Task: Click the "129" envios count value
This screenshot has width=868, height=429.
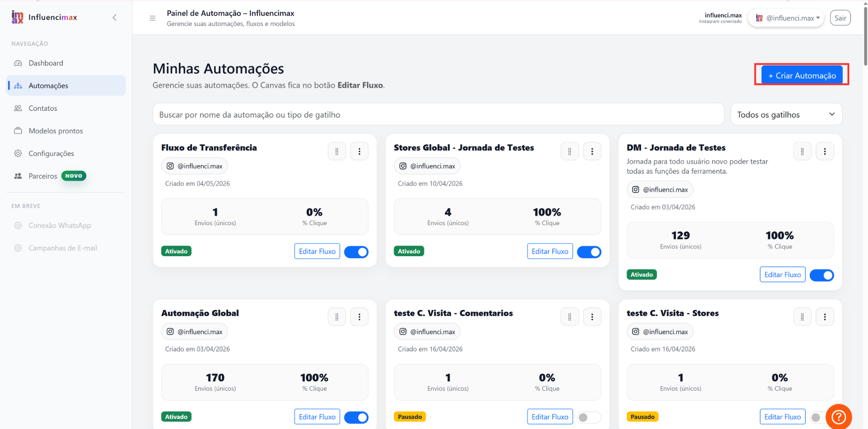Action: point(680,235)
